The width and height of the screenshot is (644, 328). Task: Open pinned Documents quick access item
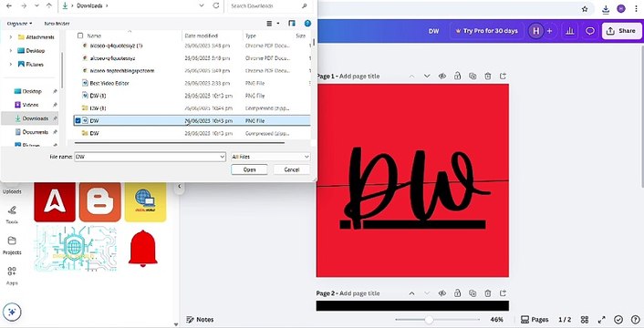[31, 132]
